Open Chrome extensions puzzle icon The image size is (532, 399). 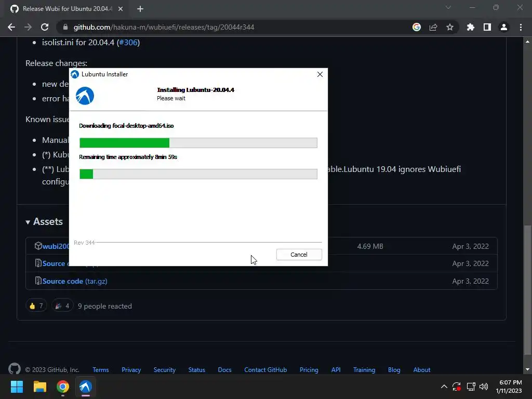[471, 27]
